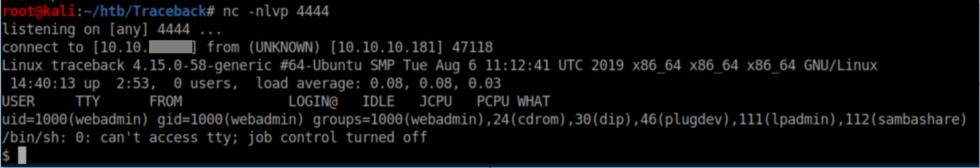Image resolution: width=980 pixels, height=168 pixels.
Task: Click the USER column header
Action: point(18,102)
